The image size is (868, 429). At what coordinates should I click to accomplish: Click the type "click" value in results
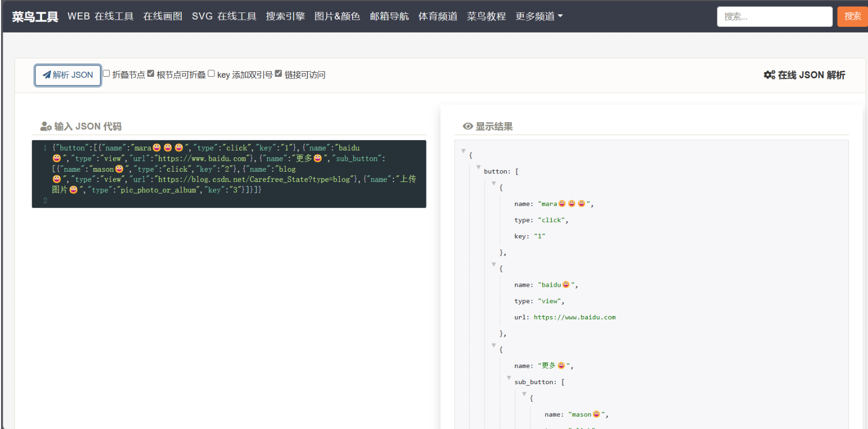pyautogui.click(x=551, y=220)
